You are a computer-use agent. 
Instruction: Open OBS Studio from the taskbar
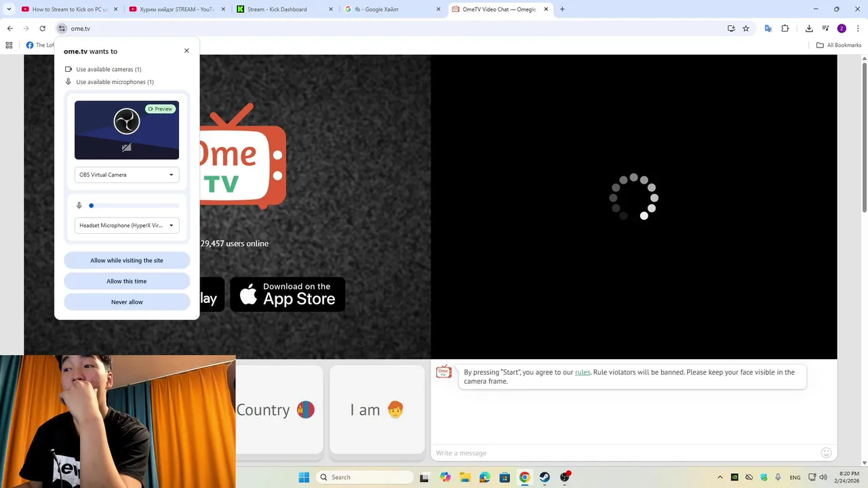coord(565,477)
